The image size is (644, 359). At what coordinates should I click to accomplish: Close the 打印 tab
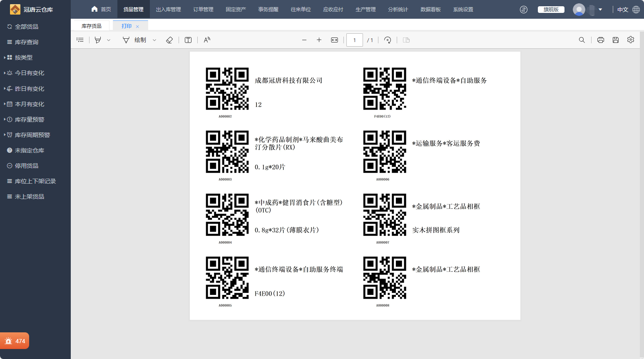[137, 26]
